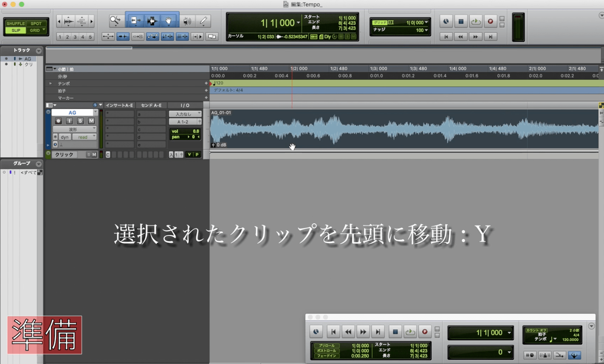Click Stop button in top transport
The width and height of the screenshot is (604, 364).
tap(461, 21)
